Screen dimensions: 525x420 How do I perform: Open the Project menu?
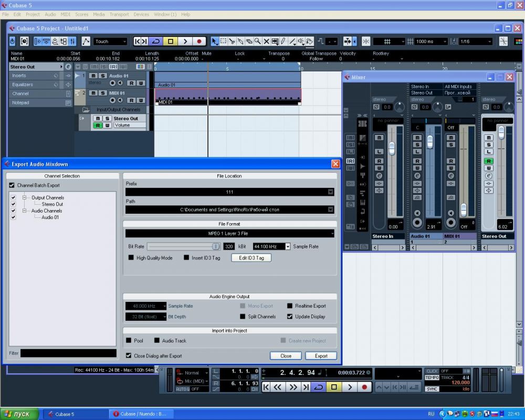click(x=33, y=14)
